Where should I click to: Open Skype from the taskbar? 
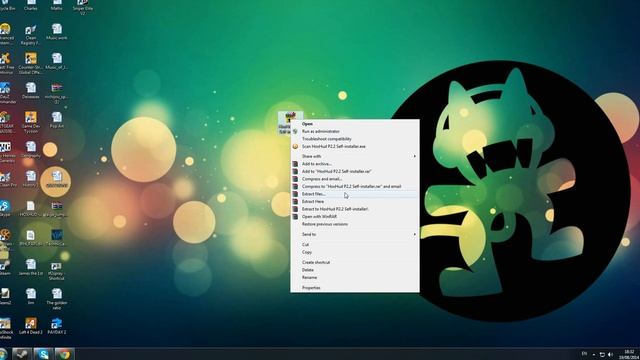pos(43,354)
